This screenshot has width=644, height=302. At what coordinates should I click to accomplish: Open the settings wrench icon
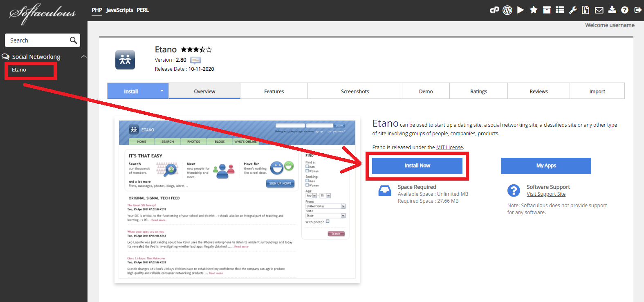pos(573,10)
